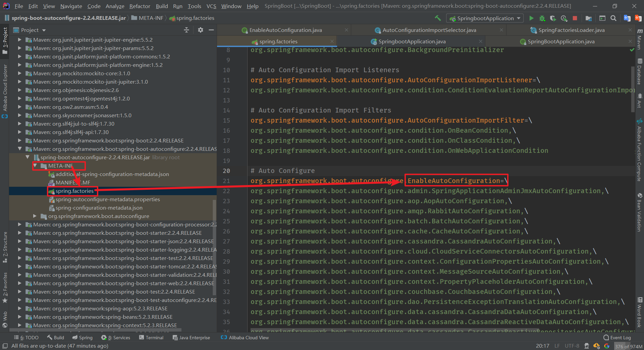Close the spring.factories editor tab
The height and width of the screenshot is (350, 644).
(332, 41)
